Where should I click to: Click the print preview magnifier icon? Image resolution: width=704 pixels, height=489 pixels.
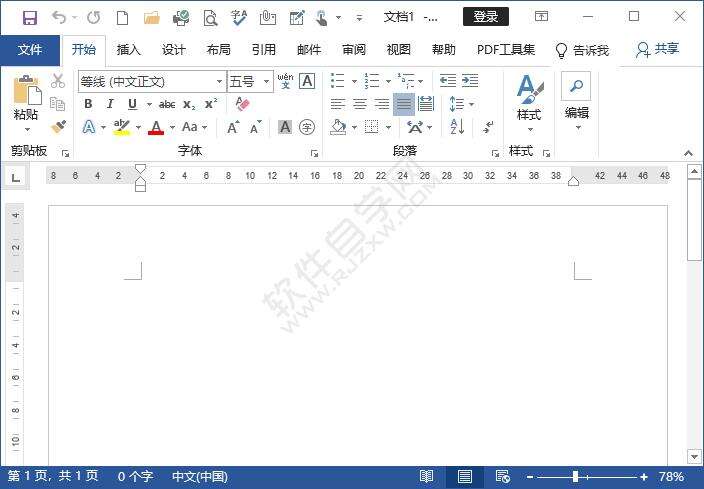(210, 18)
